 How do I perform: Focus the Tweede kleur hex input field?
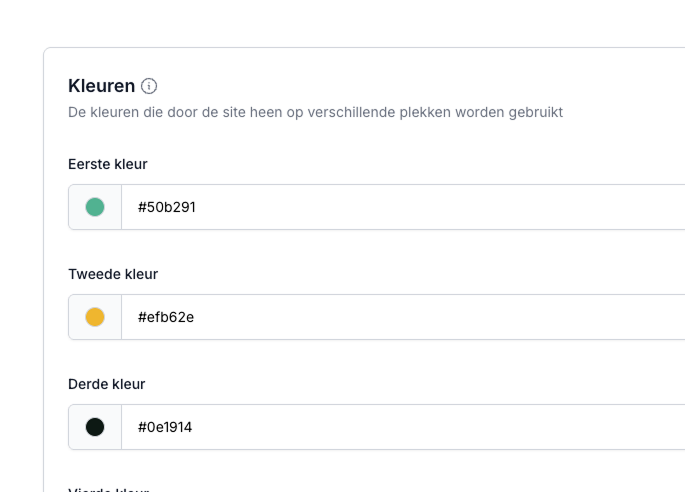(x=400, y=317)
